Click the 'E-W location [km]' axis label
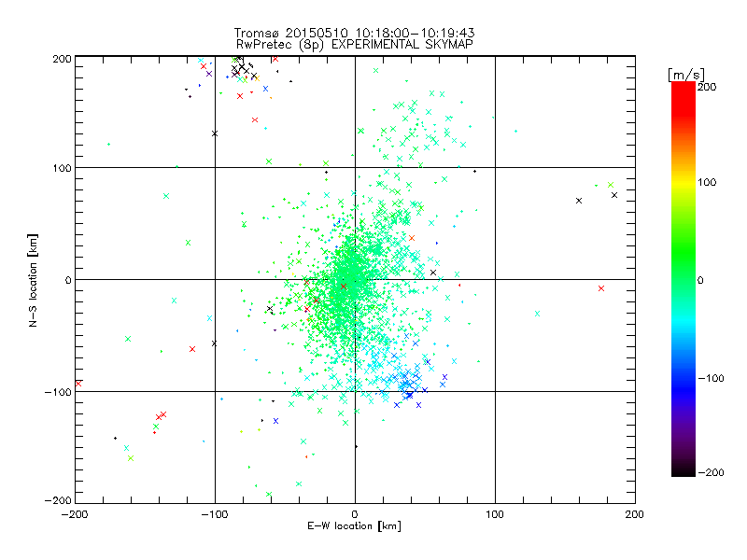The image size is (747, 560). (354, 526)
